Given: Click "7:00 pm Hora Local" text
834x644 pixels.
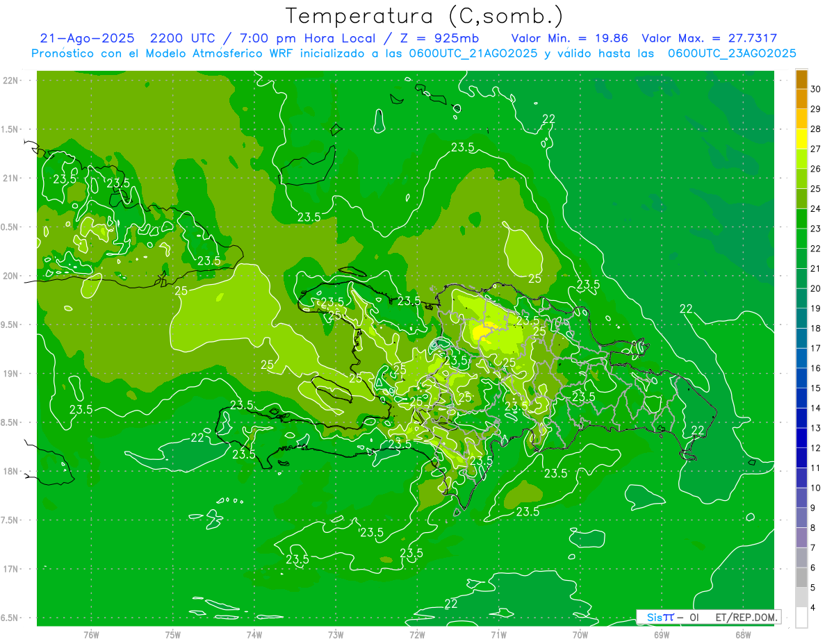Looking at the screenshot, I should (309, 39).
